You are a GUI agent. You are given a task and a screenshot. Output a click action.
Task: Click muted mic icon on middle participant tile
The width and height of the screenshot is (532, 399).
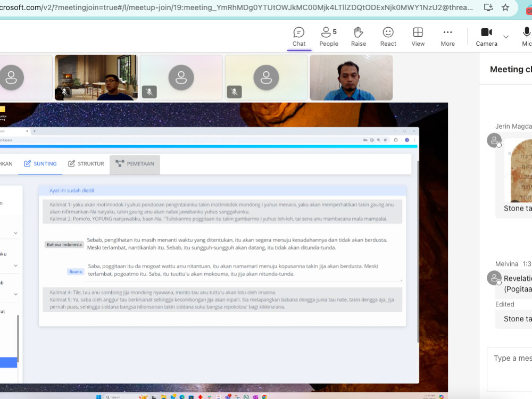pyautogui.click(x=149, y=92)
